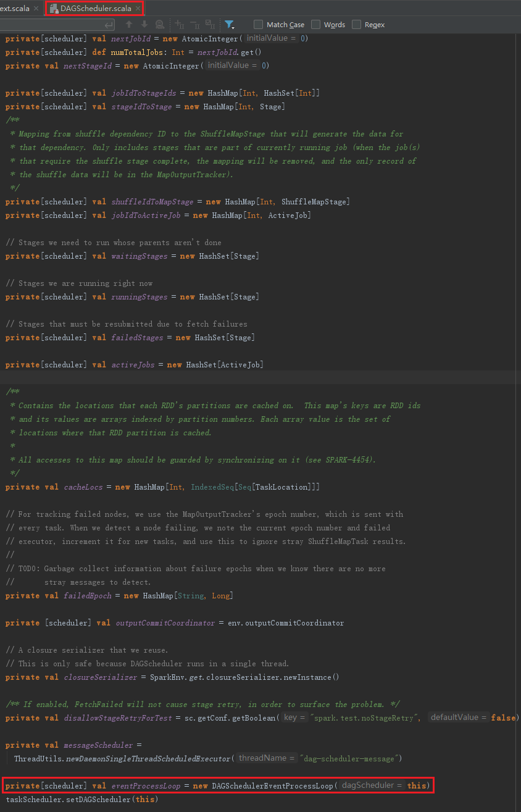Click nextStageId variable name
The width and height of the screenshot is (521, 812).
click(88, 65)
